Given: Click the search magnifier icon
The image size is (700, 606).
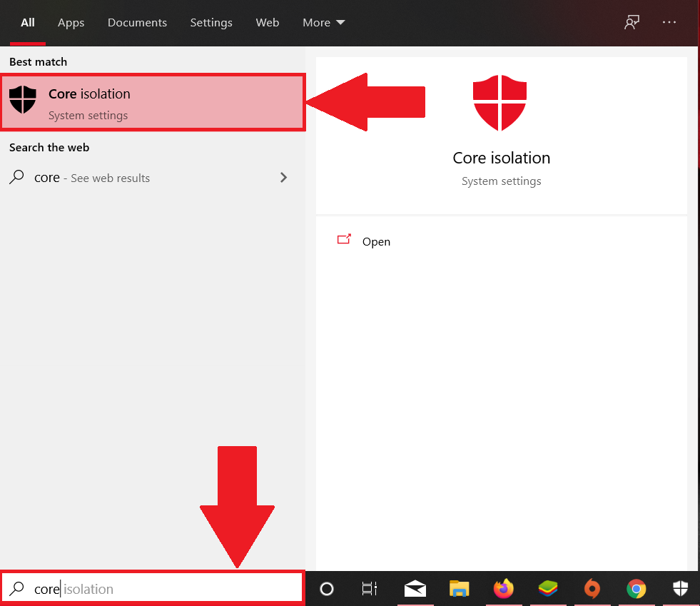Looking at the screenshot, I should coord(16,588).
